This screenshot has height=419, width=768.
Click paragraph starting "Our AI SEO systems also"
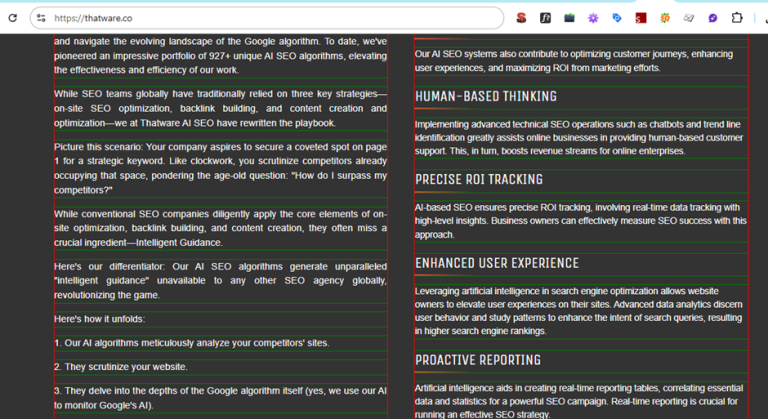(x=574, y=61)
